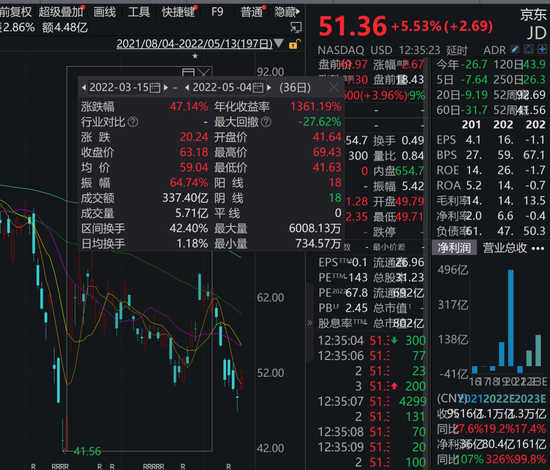Click the 60日 -31.7 performance cell
Image resolution: width=550 pixels, height=470 pixels.
[462, 110]
